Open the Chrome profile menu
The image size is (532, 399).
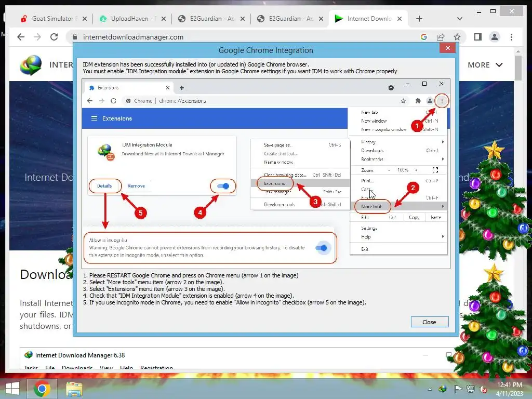[495, 37]
